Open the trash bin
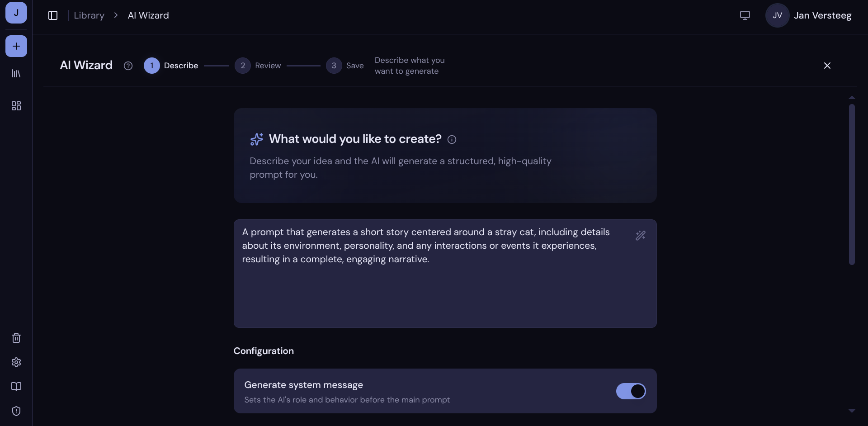The width and height of the screenshot is (868, 426). 16,338
